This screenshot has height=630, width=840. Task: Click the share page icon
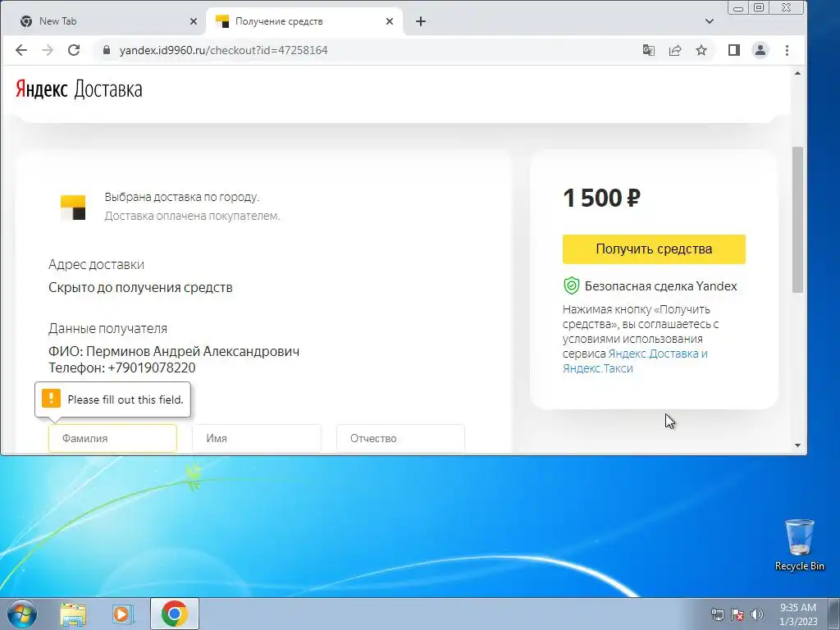click(x=675, y=50)
